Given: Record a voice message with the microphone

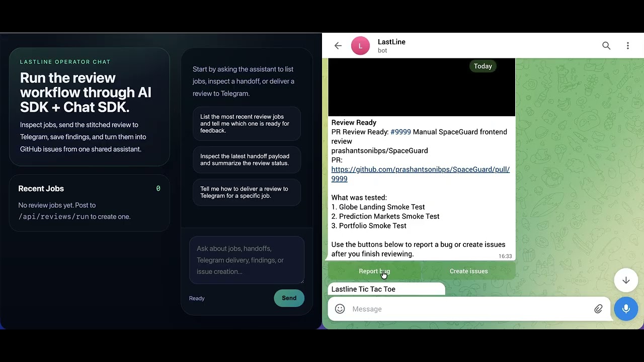Looking at the screenshot, I should click(x=626, y=309).
